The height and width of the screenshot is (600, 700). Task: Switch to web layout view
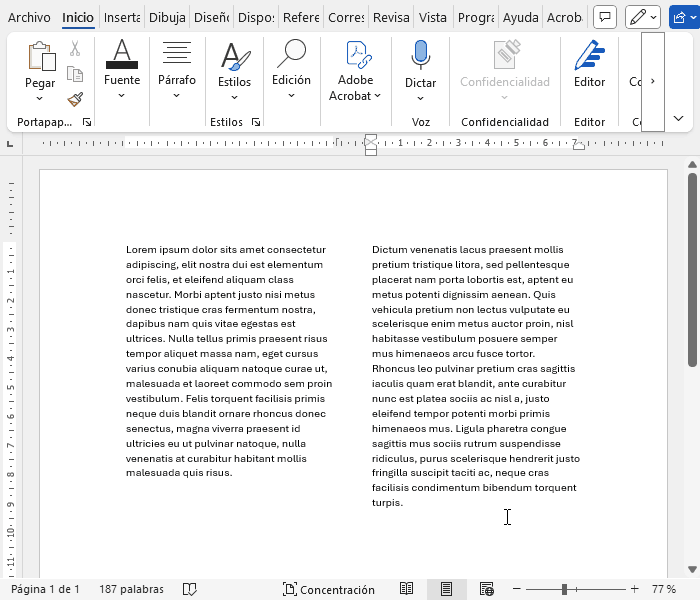(x=486, y=589)
